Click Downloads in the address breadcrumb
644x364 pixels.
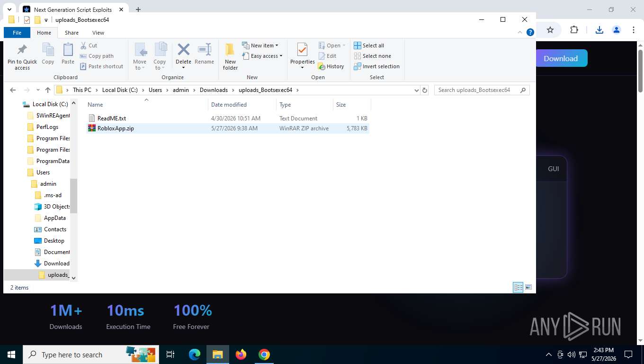[214, 90]
